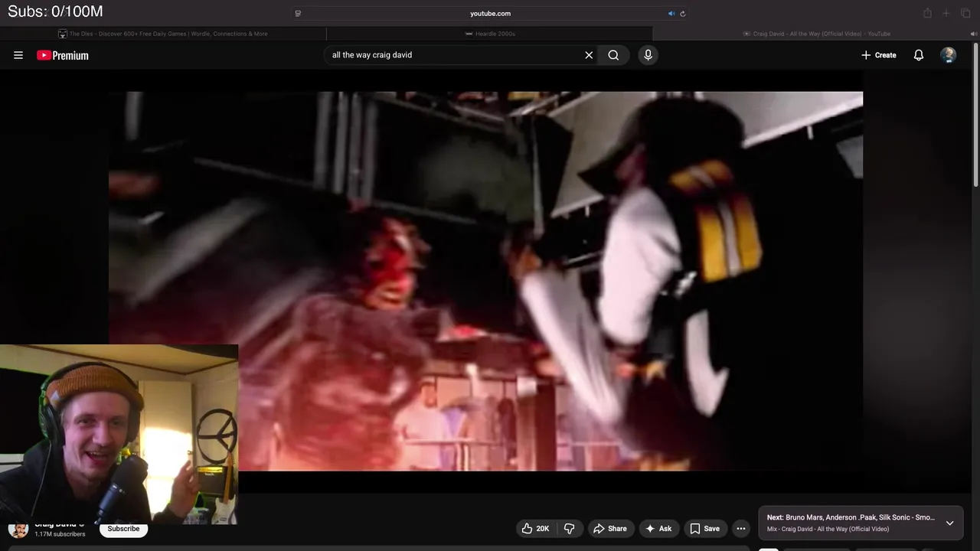Select the 'Craig David - All the Way' tab

(x=816, y=34)
